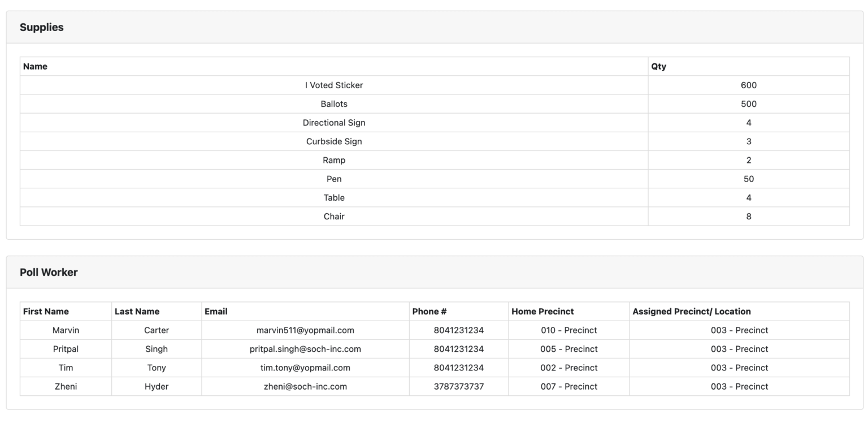The height and width of the screenshot is (423, 868).
Task: Click the Directional Sign supply entry
Action: click(x=333, y=123)
